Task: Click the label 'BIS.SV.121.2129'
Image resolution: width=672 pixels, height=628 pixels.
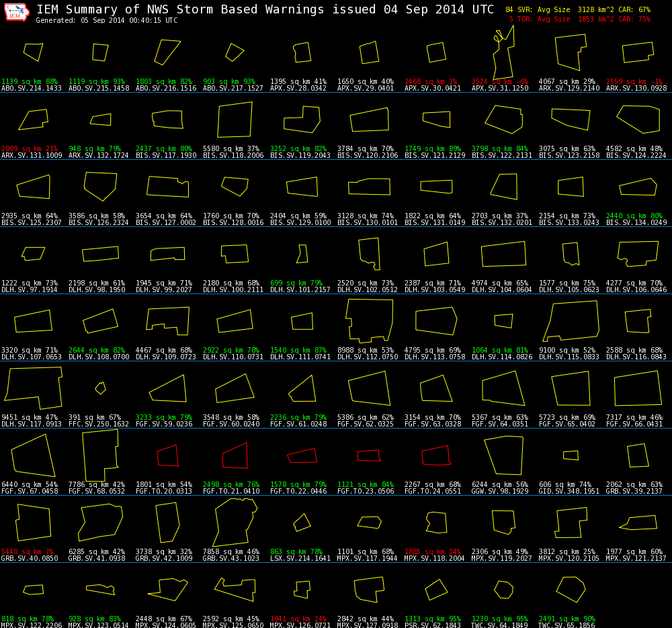Action: coord(435,156)
